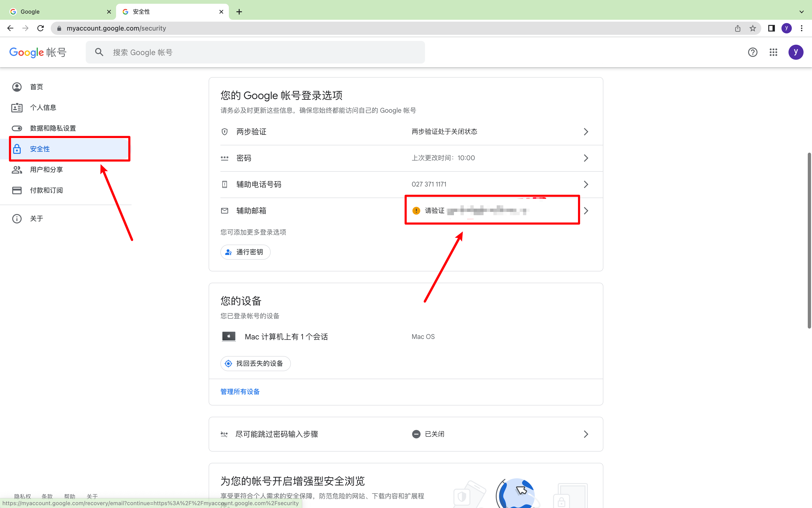Screen dimensions: 812x508
Task: Click the 为您的帐号开启增强型安全浏览 heading
Action: point(293,481)
